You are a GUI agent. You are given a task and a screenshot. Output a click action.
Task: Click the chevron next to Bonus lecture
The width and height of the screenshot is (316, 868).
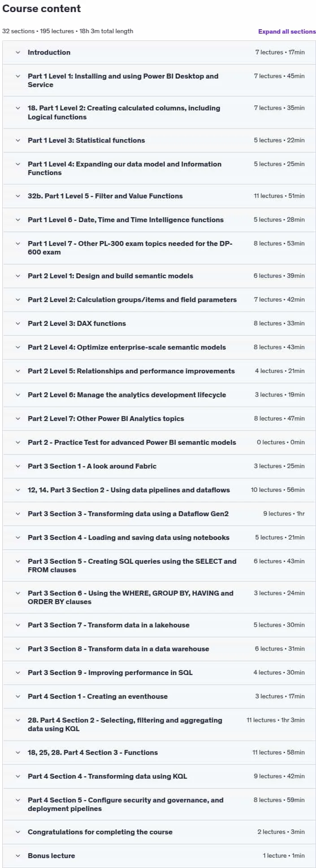[18, 856]
